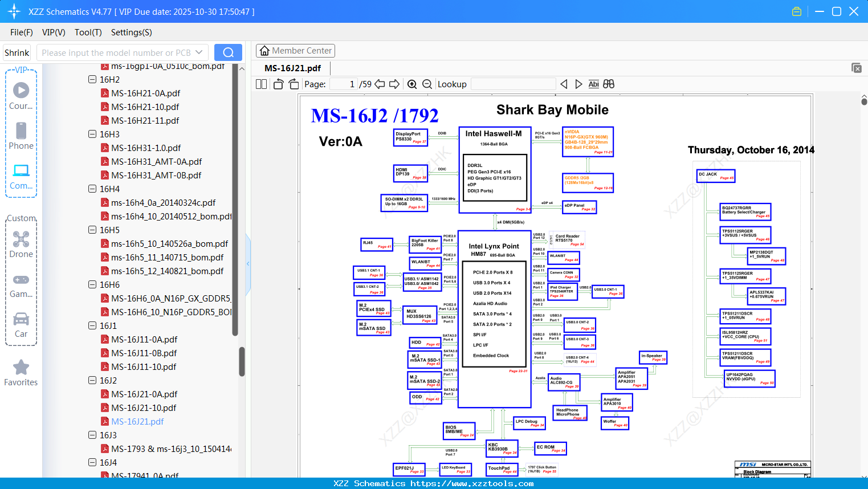Collapse the 16J1 folder

tap(92, 326)
